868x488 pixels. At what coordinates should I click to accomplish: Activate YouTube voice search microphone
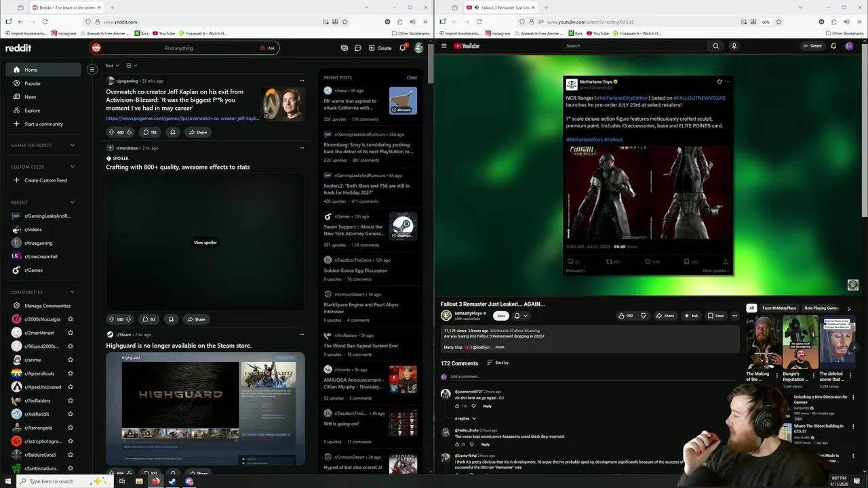coord(734,46)
